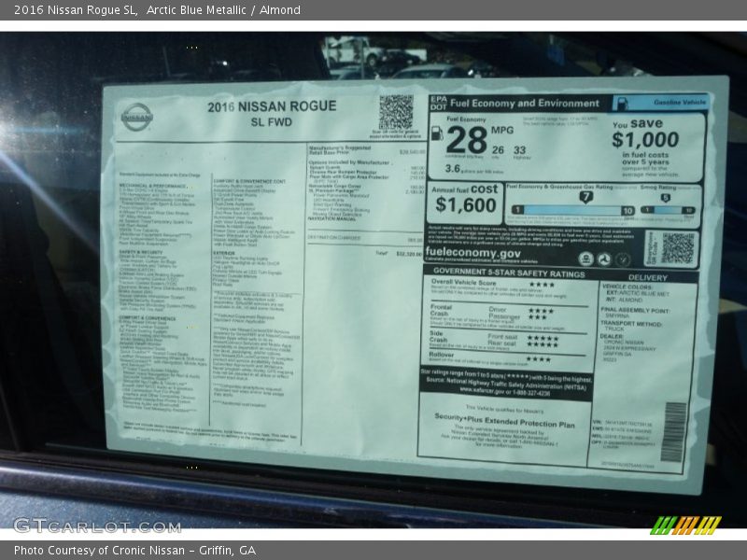Click the 'Fuel Economy and Environment' title
The width and height of the screenshot is (747, 560).
coord(525,103)
